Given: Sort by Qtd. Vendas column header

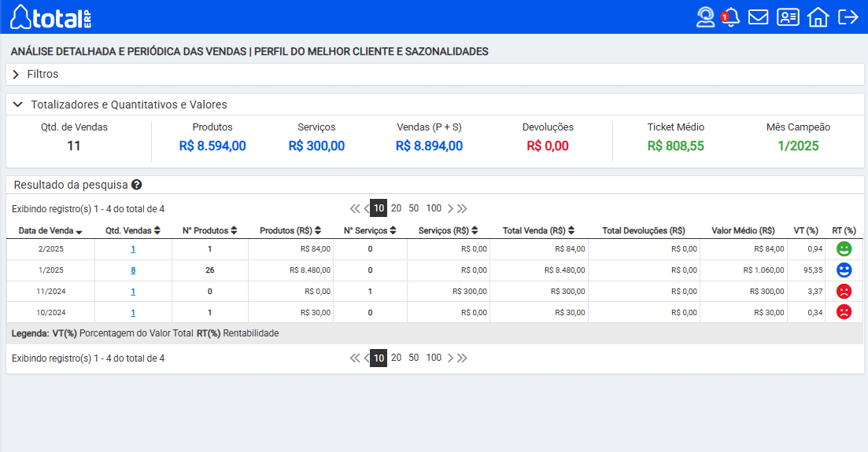Looking at the screenshot, I should point(133,231).
